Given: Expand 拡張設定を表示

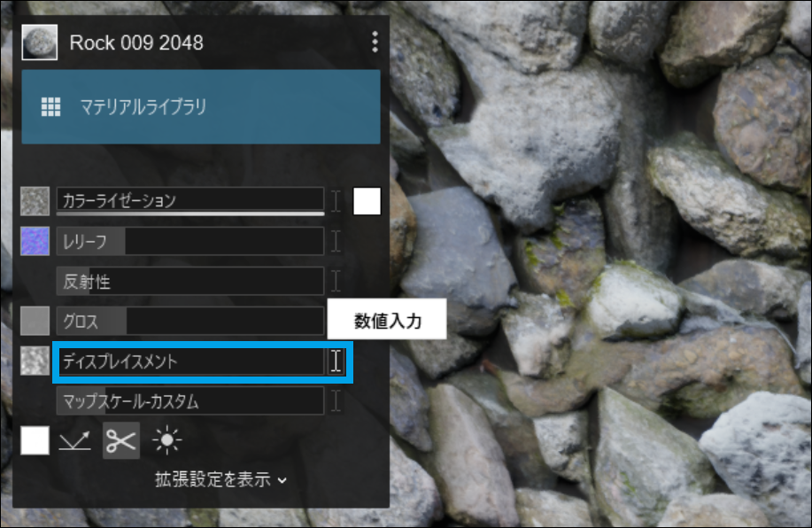Looking at the screenshot, I should [220, 479].
